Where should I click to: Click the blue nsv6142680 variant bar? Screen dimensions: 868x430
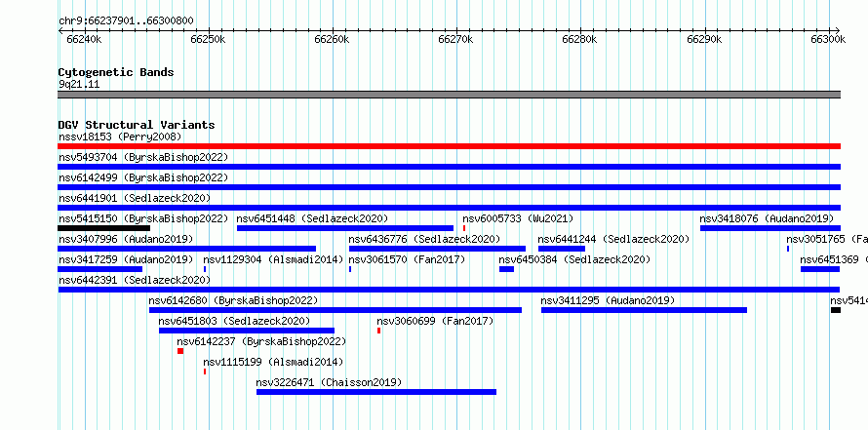coord(335,310)
